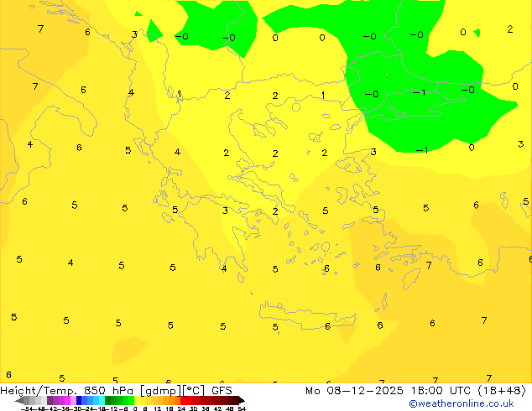Select the bright yellow legend swatch
Viewport: 532px width, 411px height.
tap(137, 400)
